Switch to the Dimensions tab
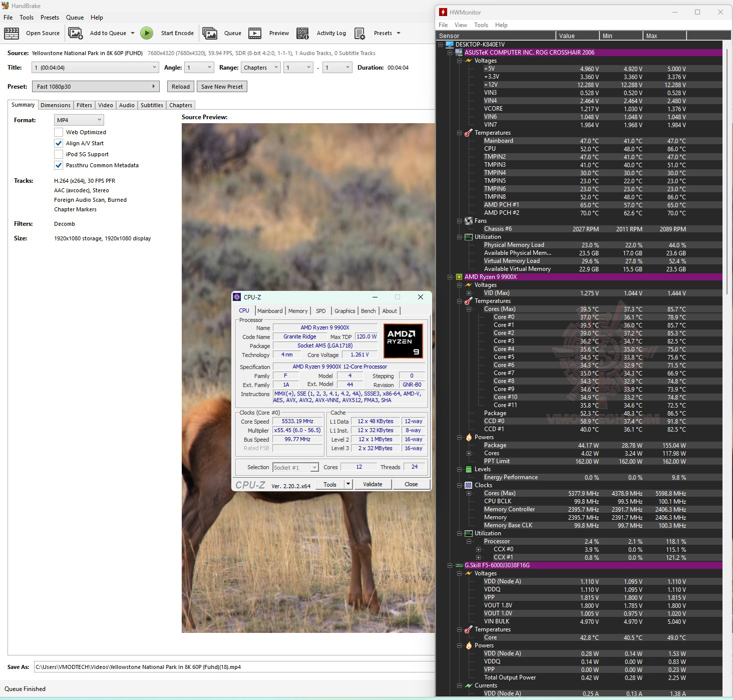The image size is (733, 700). tap(56, 105)
